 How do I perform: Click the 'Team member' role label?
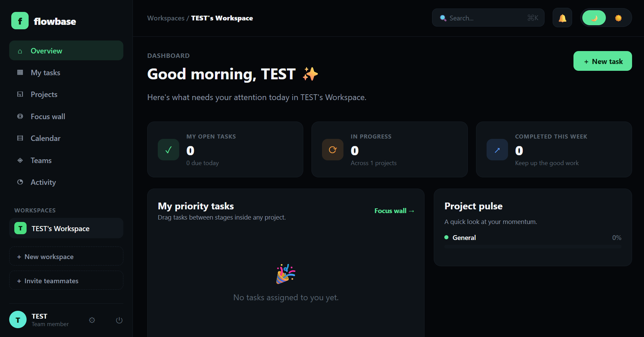coord(50,324)
